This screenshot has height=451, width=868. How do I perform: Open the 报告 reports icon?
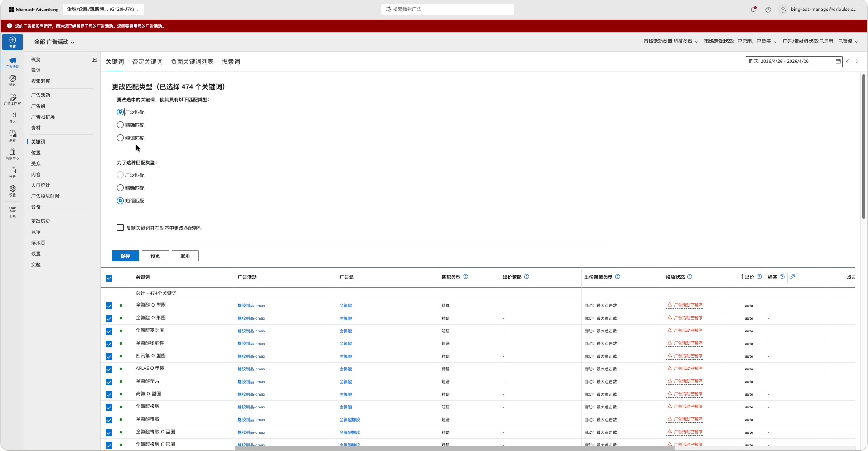(x=12, y=136)
